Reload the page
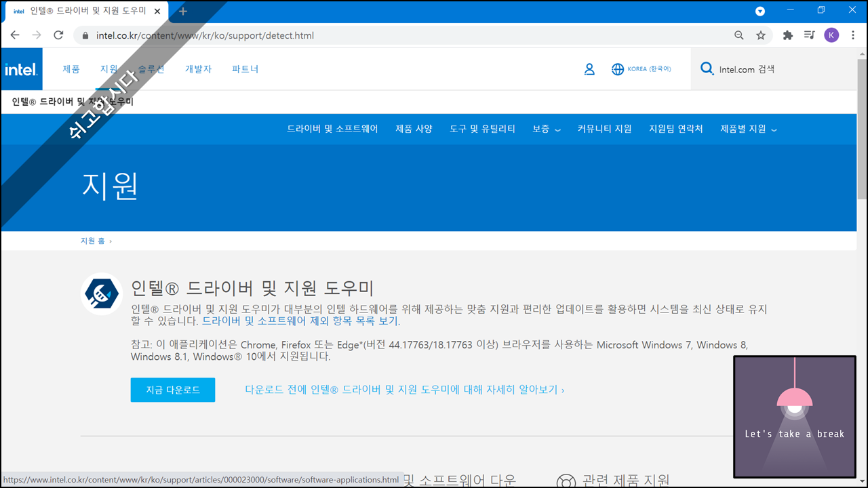The width and height of the screenshot is (868, 488). coord(58,35)
